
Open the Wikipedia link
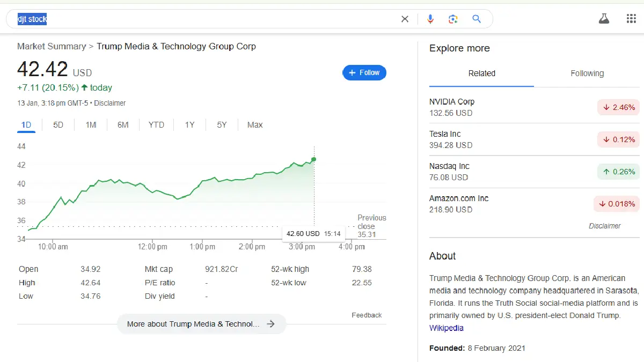[447, 328]
